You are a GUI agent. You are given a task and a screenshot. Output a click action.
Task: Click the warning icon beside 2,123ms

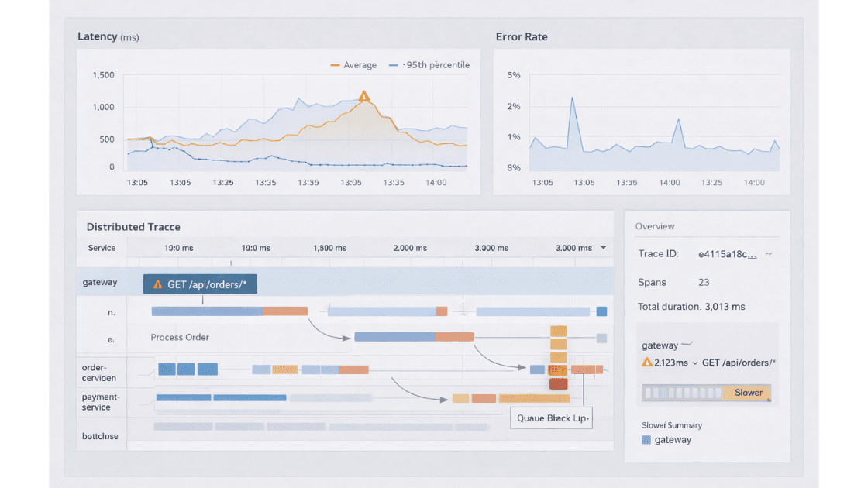tap(646, 362)
